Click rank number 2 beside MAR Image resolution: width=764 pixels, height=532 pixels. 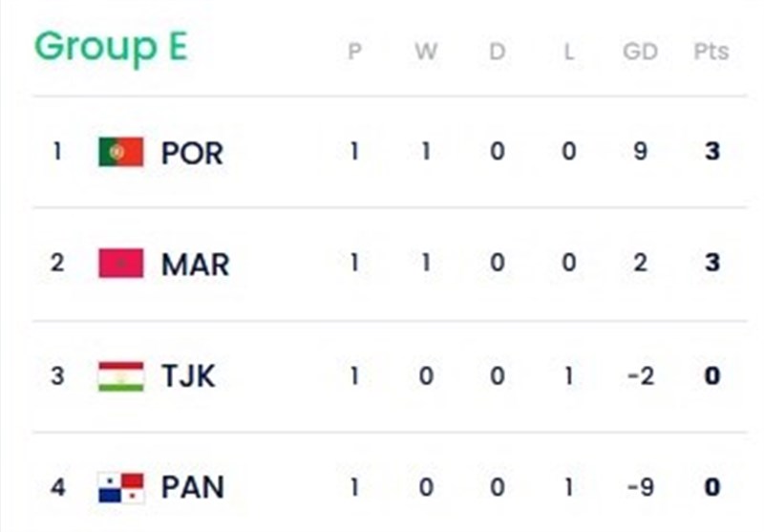(x=57, y=264)
